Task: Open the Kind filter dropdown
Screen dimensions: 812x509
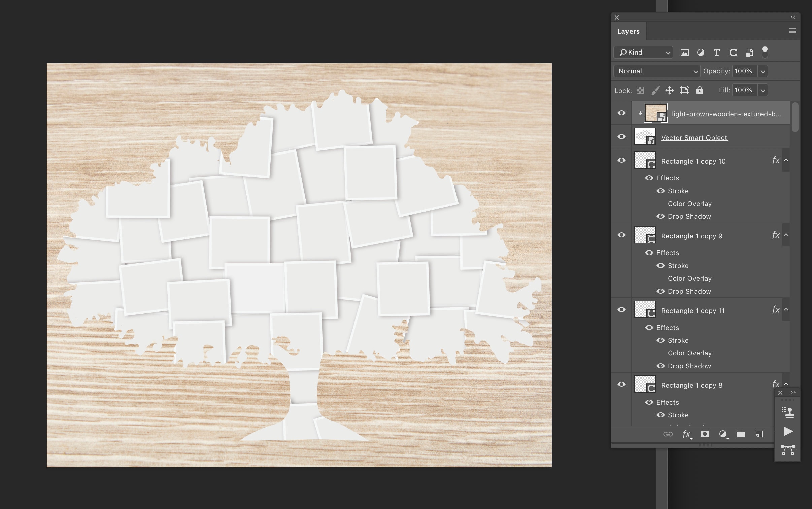Action: [643, 52]
